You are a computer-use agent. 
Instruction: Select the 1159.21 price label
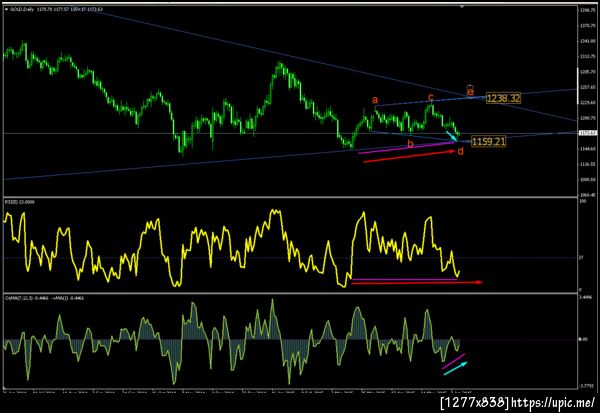(489, 142)
